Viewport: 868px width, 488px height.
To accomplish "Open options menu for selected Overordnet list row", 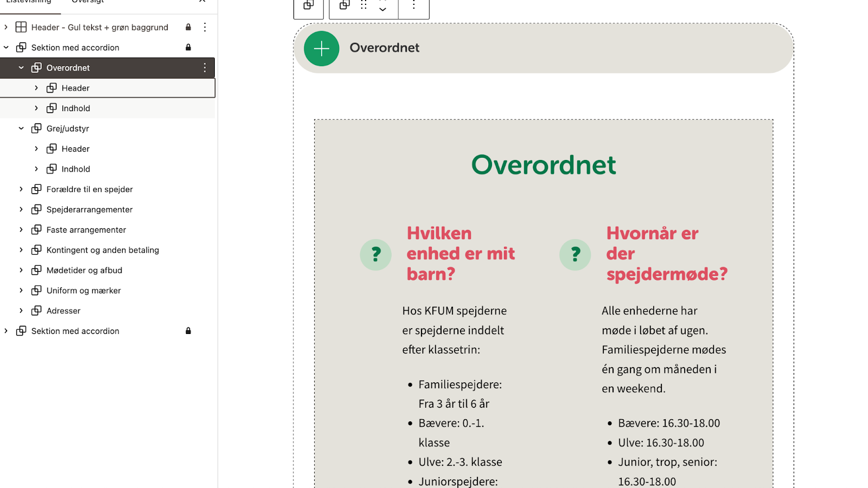I will click(205, 68).
